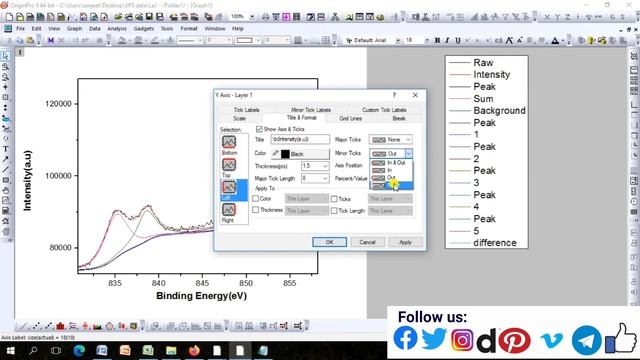This screenshot has height=360, width=640.
Task: Choose 'In & Out' from Minor Ticks list
Action: [391, 162]
